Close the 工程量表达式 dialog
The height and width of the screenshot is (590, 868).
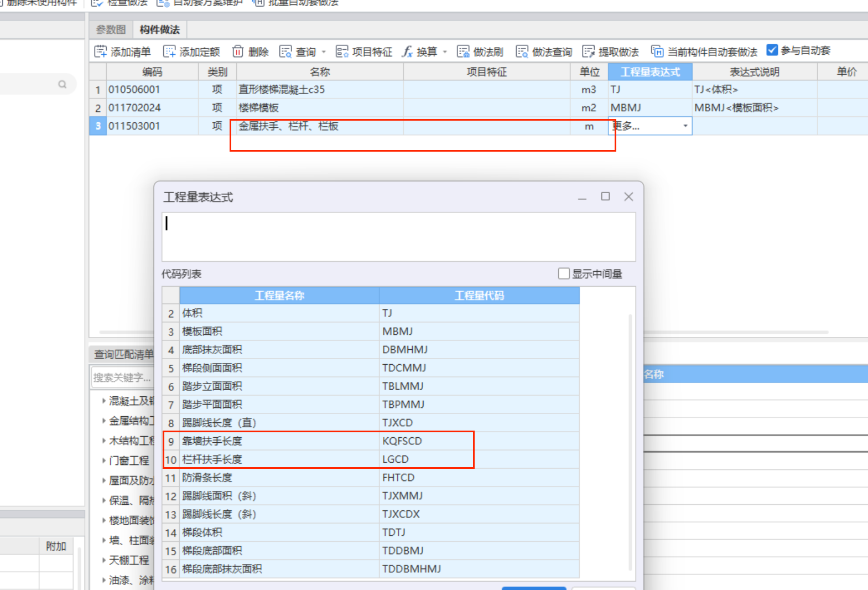pyautogui.click(x=628, y=196)
